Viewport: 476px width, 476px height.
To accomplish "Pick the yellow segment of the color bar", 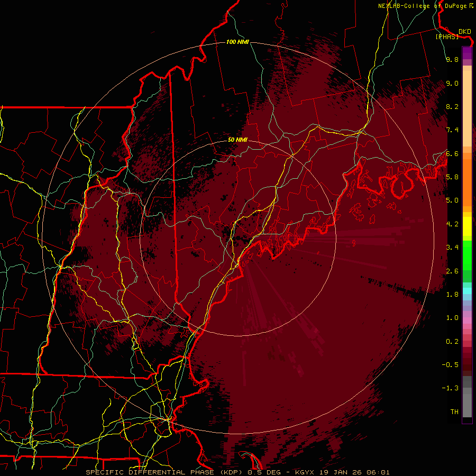I will point(467,226).
